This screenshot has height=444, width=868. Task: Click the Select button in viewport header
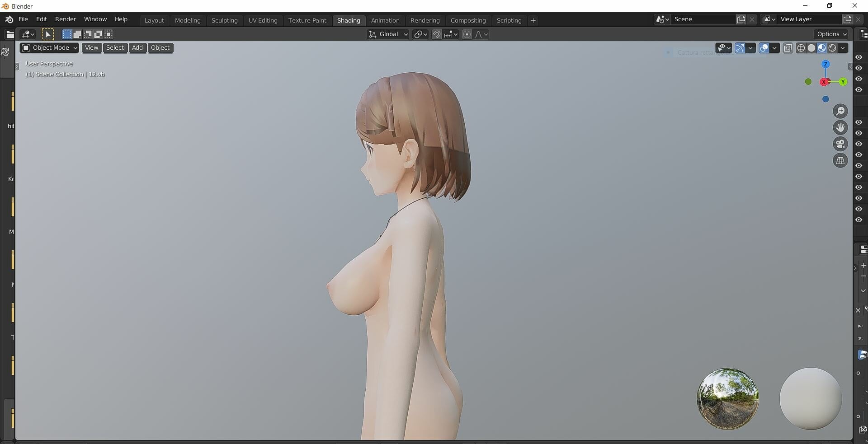pos(115,48)
